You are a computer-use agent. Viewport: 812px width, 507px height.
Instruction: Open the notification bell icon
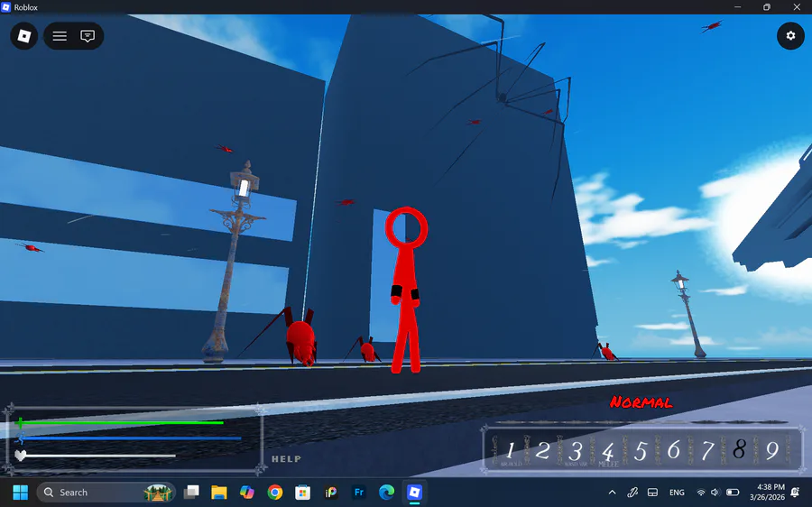pyautogui.click(x=796, y=493)
